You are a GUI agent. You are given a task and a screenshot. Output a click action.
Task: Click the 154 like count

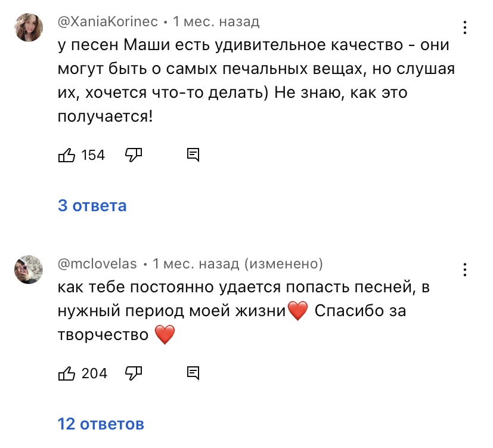(93, 156)
